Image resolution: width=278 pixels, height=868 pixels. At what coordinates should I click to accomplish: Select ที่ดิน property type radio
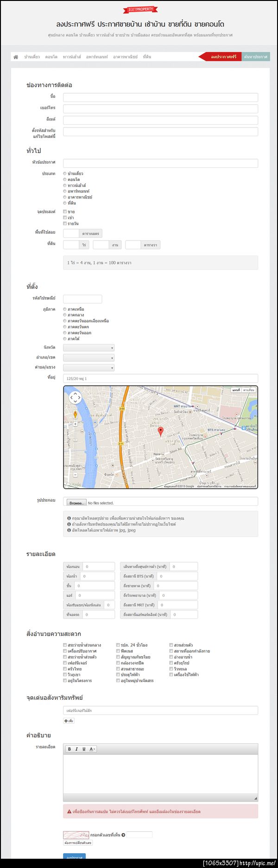click(x=65, y=203)
